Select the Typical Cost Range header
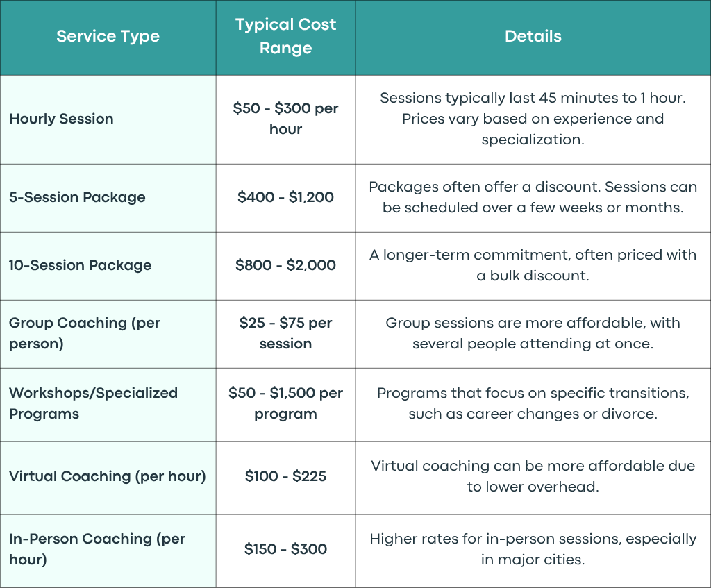711x588 pixels. tap(285, 36)
